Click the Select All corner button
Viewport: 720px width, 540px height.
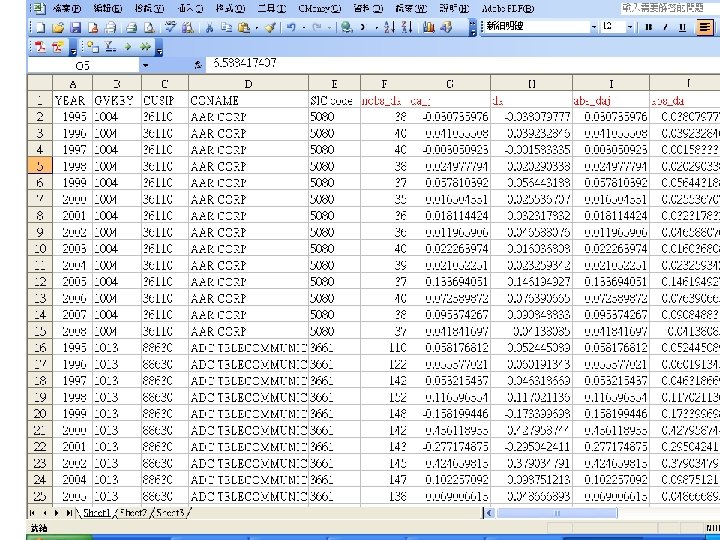click(40, 84)
